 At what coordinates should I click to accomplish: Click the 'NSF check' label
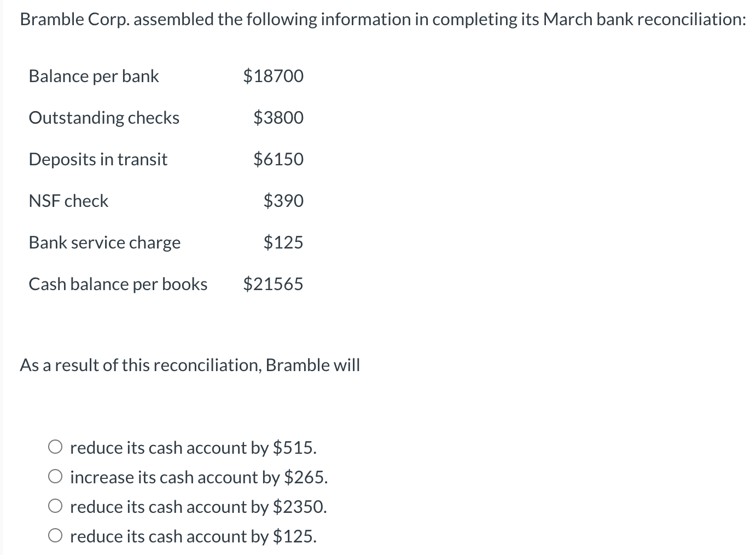click(68, 201)
